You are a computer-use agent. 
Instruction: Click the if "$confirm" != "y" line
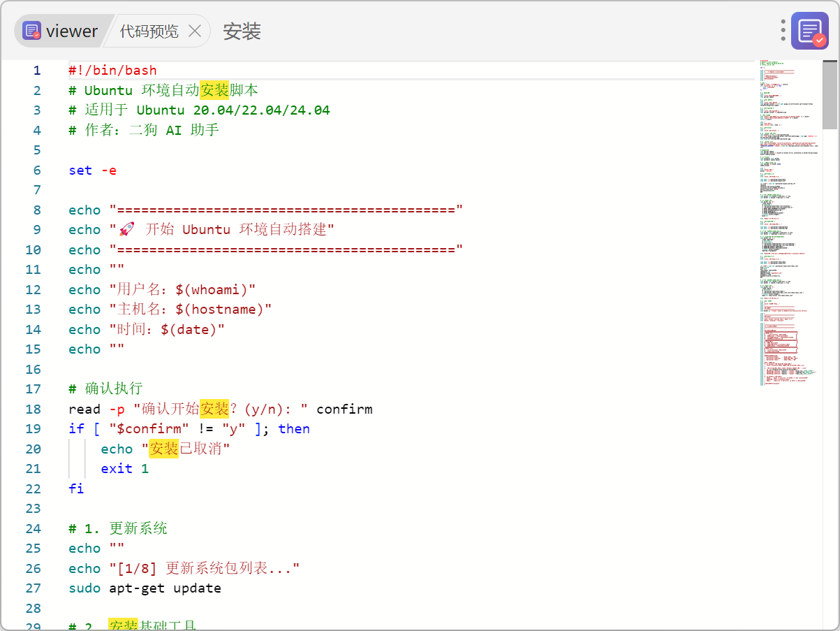click(x=189, y=429)
